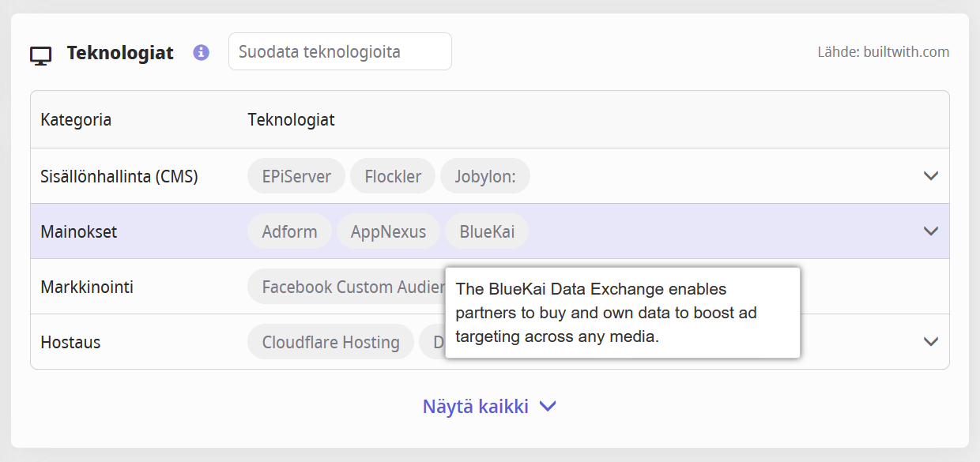Click the monitor icon by Teknologiat heading
Viewport: 980px width, 462px height.
[x=41, y=55]
